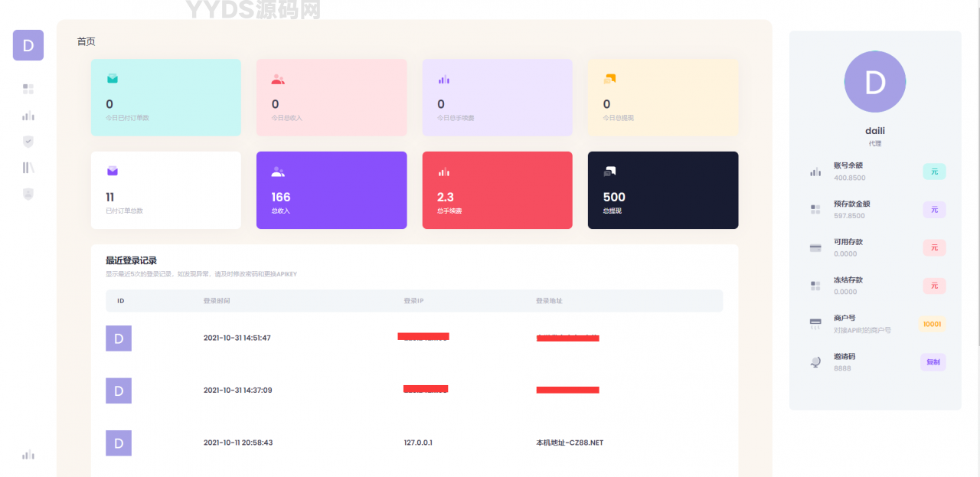The image size is (980, 477).
Task: Click the large daili profile avatar
Action: (875, 82)
